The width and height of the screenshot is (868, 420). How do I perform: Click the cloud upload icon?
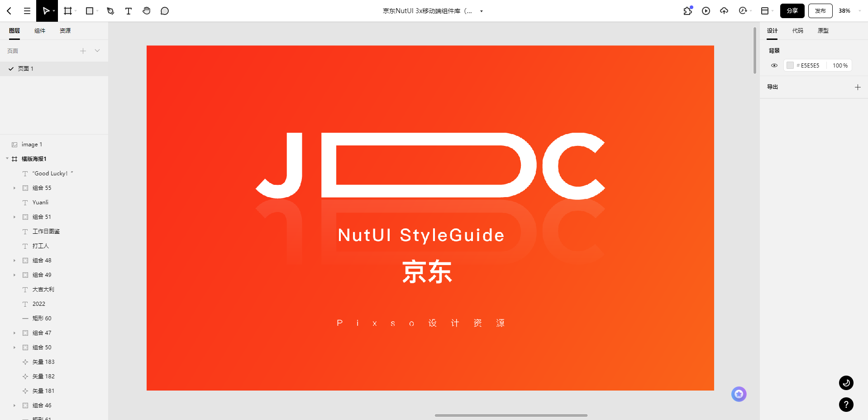coord(724,11)
